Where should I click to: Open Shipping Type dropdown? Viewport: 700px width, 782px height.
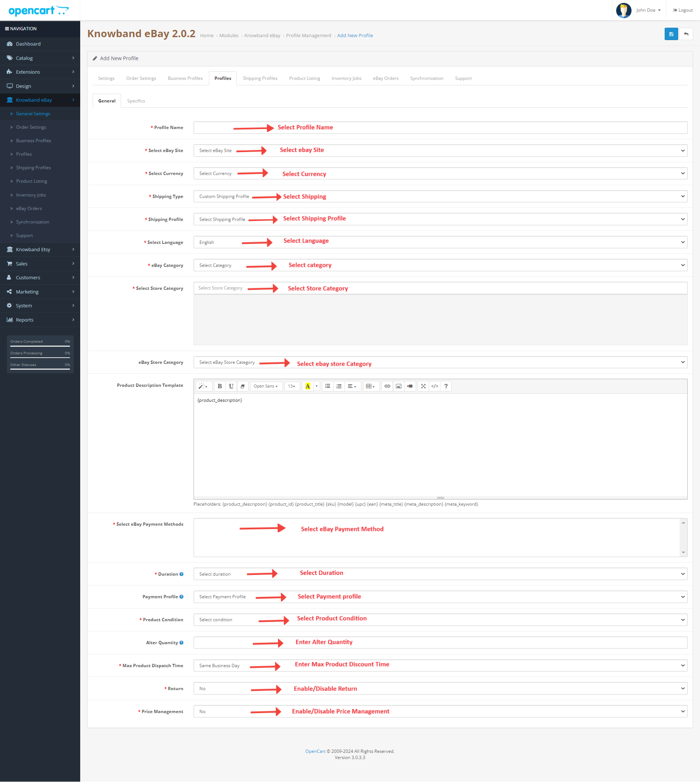pos(440,197)
